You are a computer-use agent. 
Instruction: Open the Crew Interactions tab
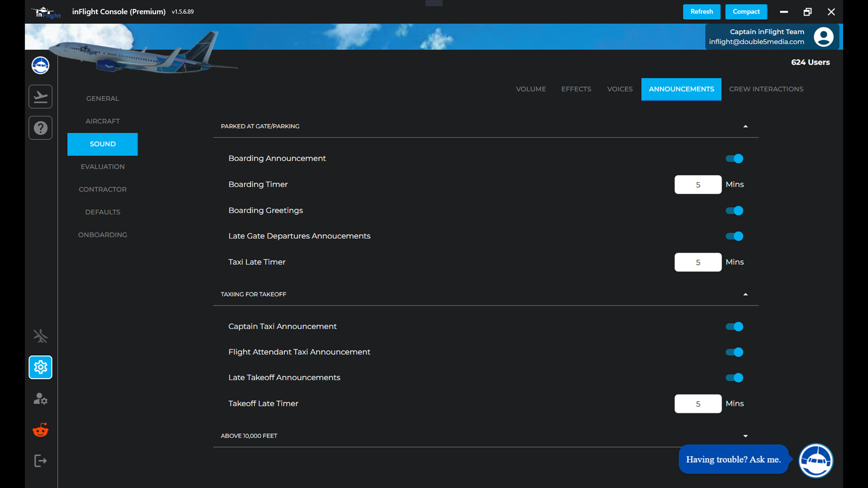coord(765,89)
